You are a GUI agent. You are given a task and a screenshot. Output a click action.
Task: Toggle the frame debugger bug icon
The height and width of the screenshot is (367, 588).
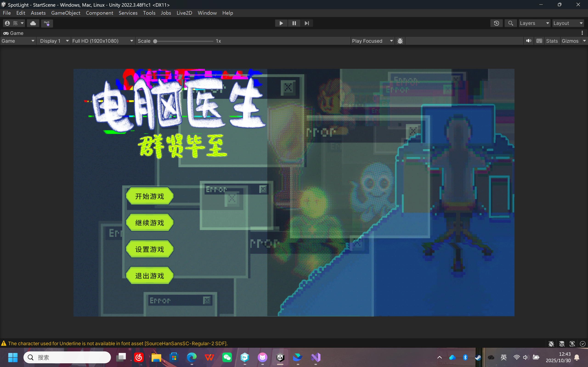click(400, 41)
